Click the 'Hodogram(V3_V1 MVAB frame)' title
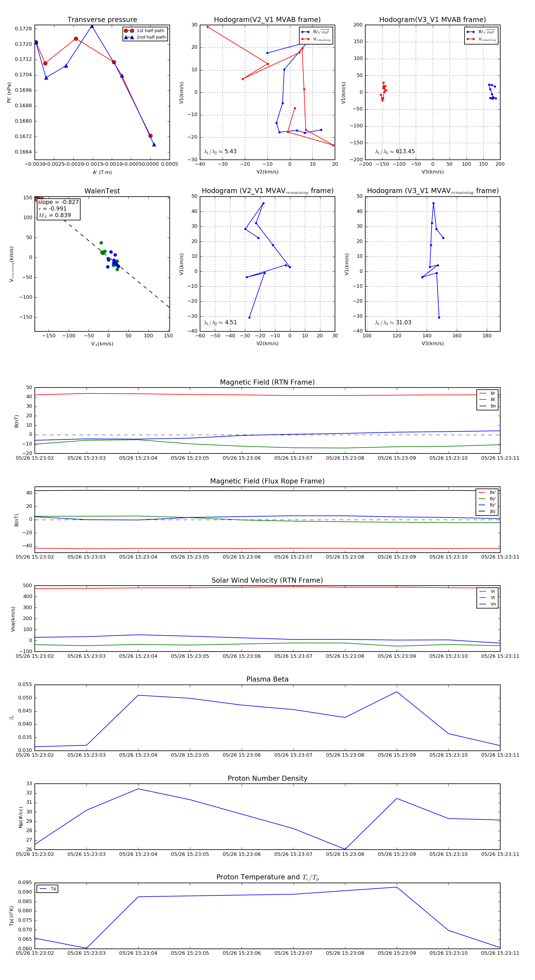Image resolution: width=535 pixels, height=980 pixels. [432, 20]
